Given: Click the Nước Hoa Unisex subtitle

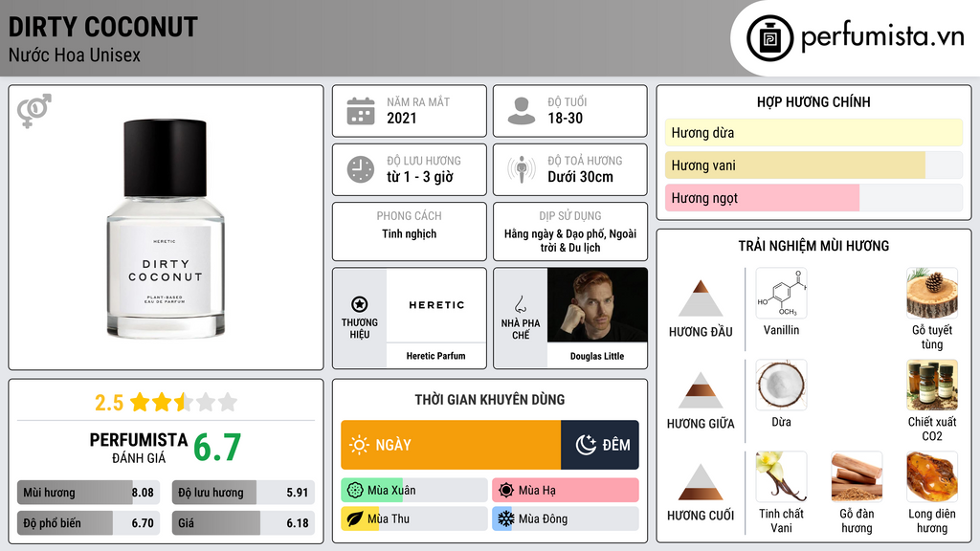Looking at the screenshot, I should coord(75,55).
